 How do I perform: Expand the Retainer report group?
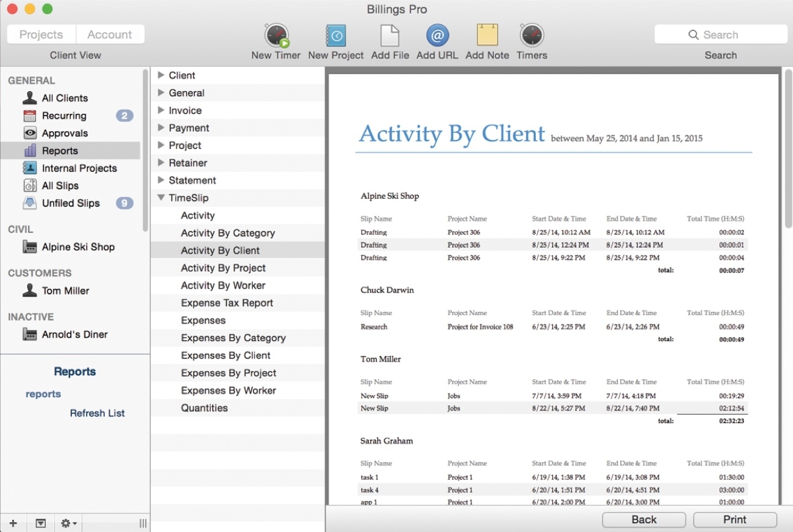(161, 163)
